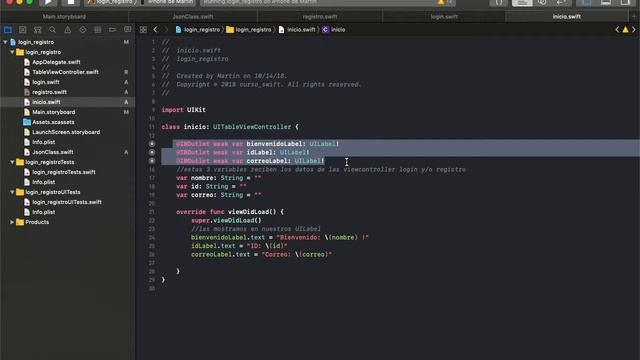Open JsonClass.swift in file navigator
This screenshot has width=640, height=360.
point(53,152)
